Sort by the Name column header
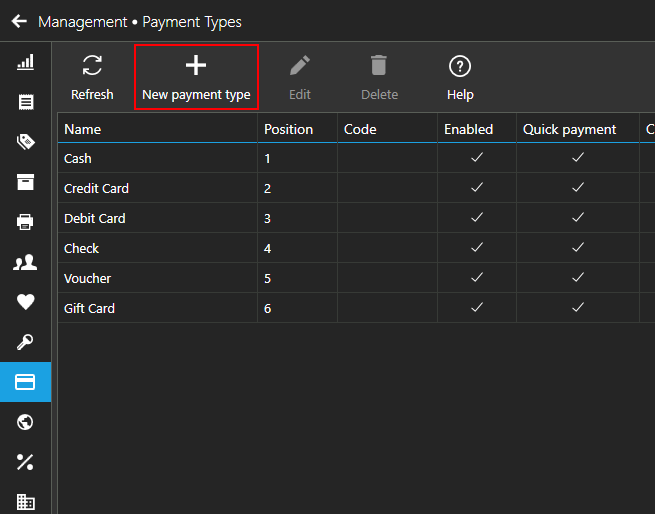Viewport: 655px width, 514px height. click(x=157, y=129)
